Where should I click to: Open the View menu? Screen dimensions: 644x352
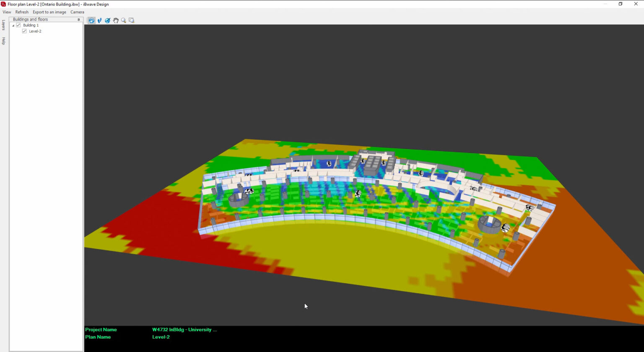(7, 12)
